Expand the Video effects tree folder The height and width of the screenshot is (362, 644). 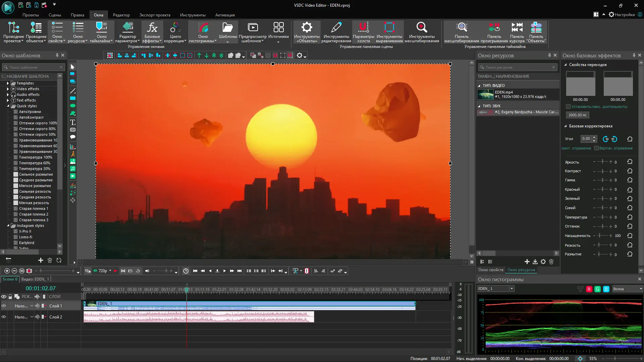(x=8, y=89)
